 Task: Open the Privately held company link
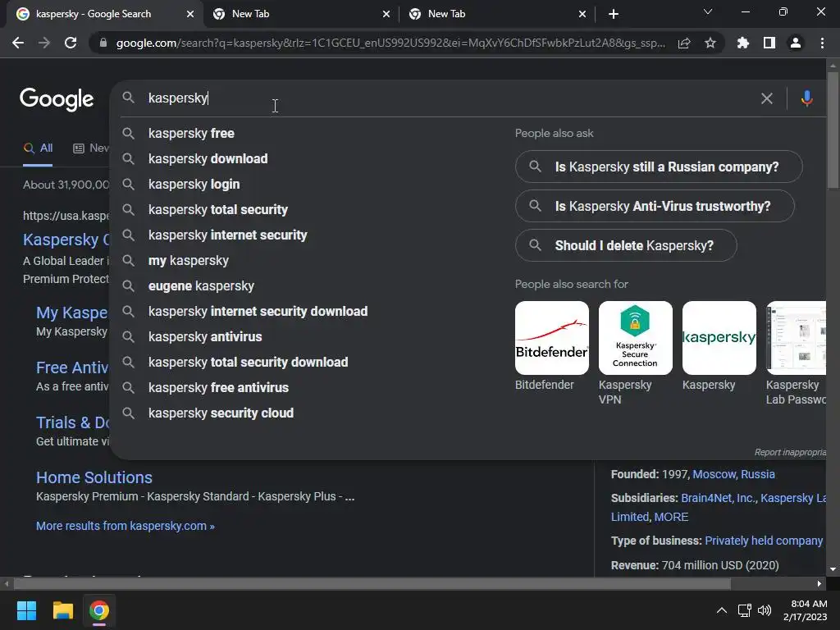pyautogui.click(x=764, y=541)
